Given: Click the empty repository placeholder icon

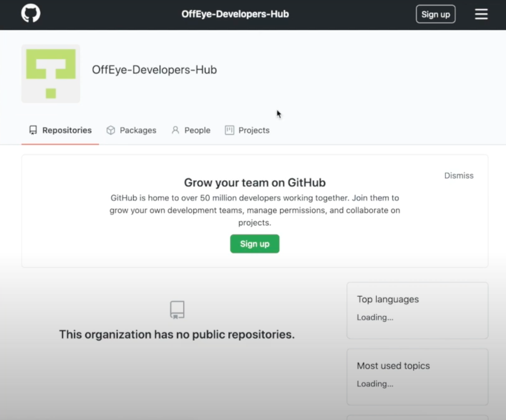Looking at the screenshot, I should (177, 310).
